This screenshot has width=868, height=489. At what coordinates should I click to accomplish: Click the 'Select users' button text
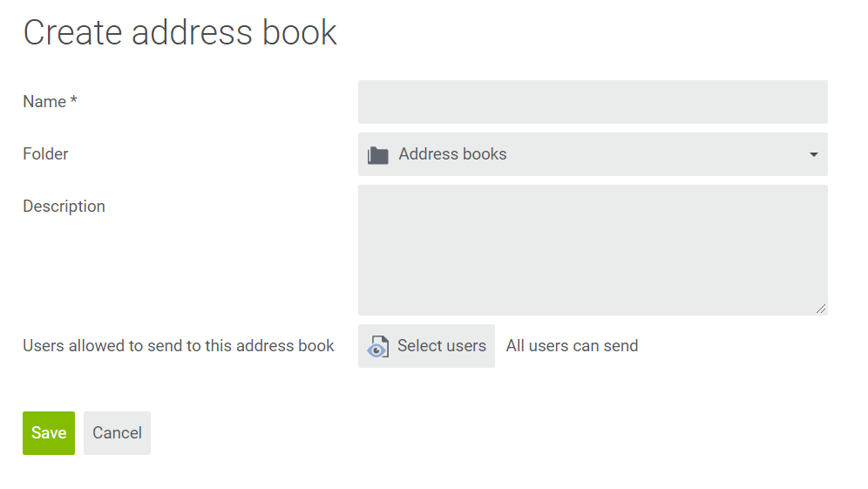click(x=442, y=346)
